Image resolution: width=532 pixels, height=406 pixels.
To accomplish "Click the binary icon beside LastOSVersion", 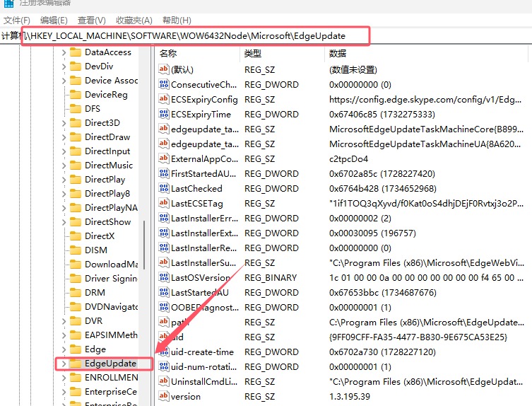I will point(164,278).
